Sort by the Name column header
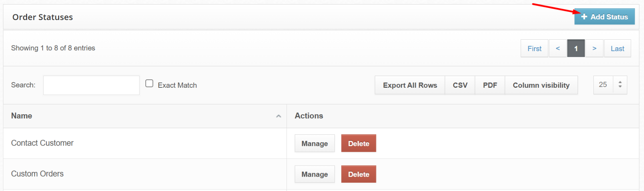This screenshot has height=191, width=644. (22, 116)
